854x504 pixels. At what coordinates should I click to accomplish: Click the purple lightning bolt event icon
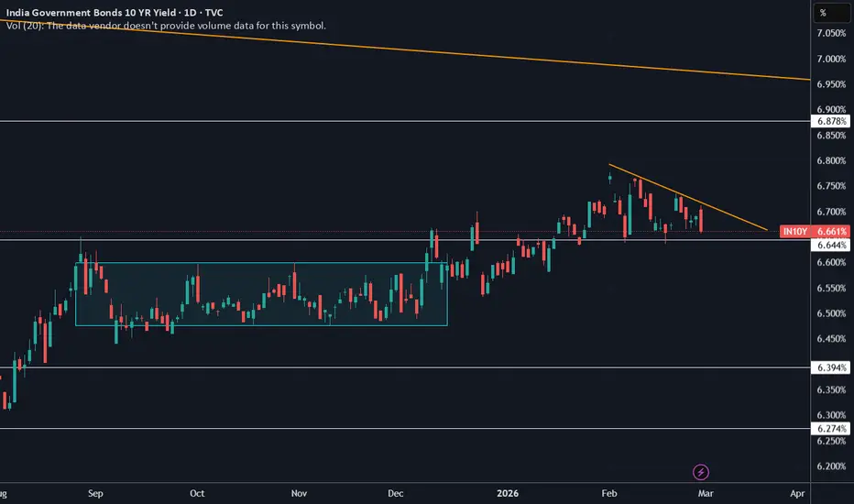point(700,472)
